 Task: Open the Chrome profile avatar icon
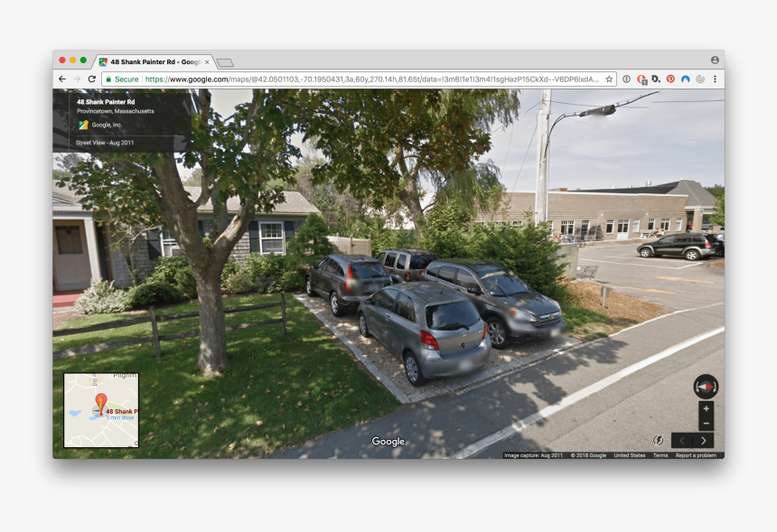coord(715,60)
